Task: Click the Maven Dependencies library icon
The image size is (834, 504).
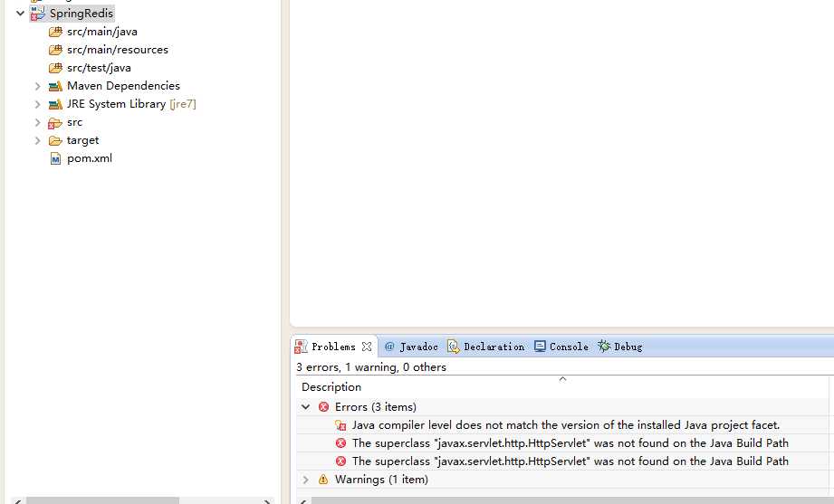Action: pyautogui.click(x=55, y=86)
